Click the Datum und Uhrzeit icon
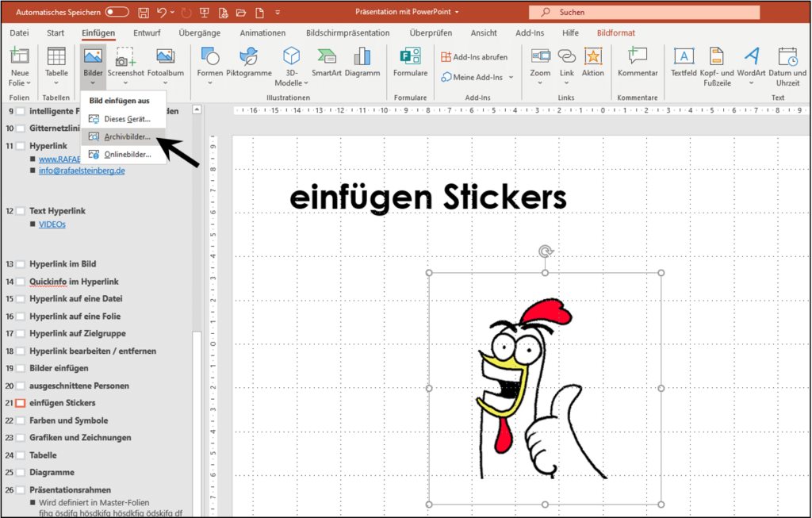The image size is (812, 518). pyautogui.click(x=787, y=56)
